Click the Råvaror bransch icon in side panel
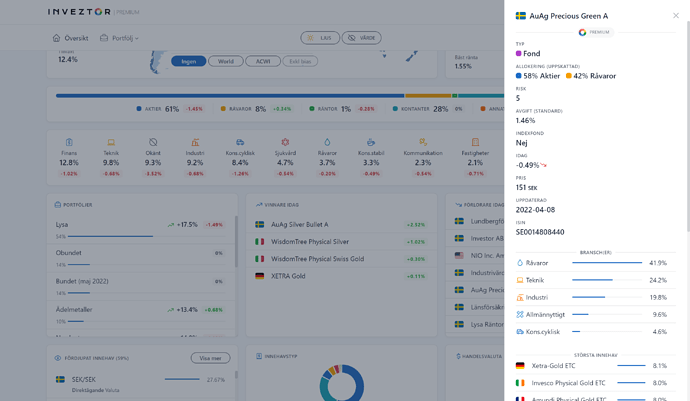The width and height of the screenshot is (690, 401). (x=520, y=263)
